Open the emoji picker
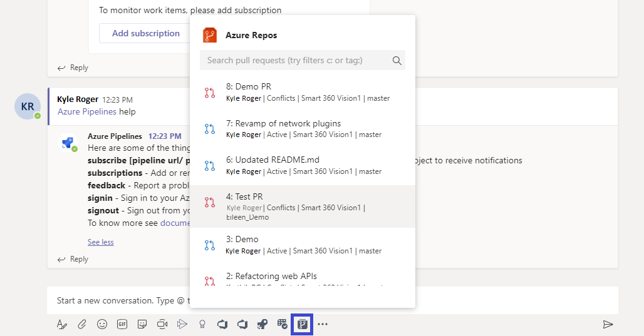 [x=102, y=324]
